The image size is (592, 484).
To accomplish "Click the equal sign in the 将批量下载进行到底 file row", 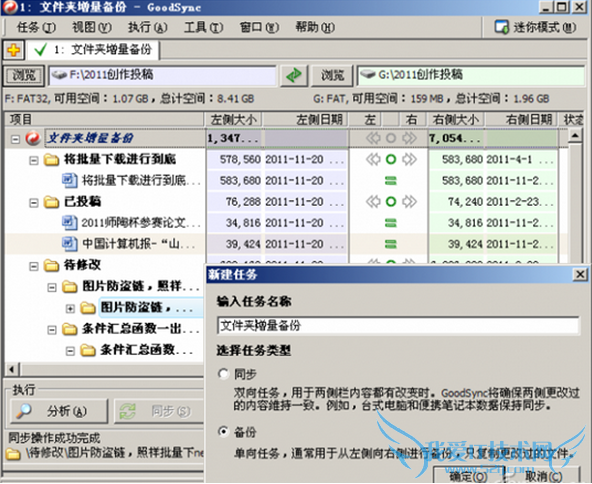I will 391,181.
